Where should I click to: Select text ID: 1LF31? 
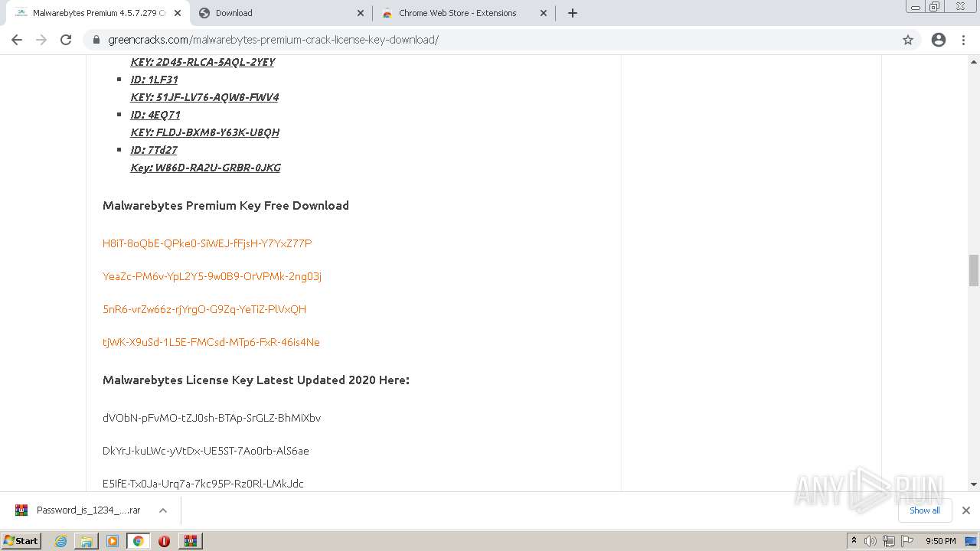154,80
